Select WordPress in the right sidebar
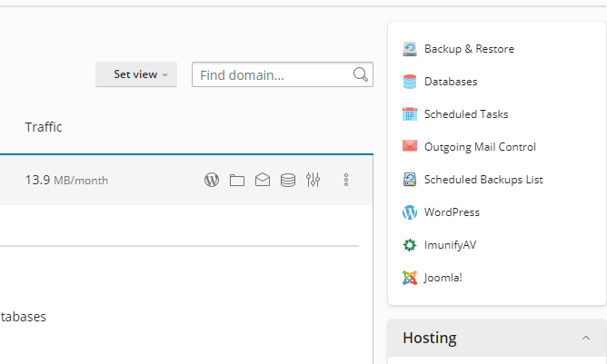This screenshot has width=607, height=364. click(x=451, y=212)
